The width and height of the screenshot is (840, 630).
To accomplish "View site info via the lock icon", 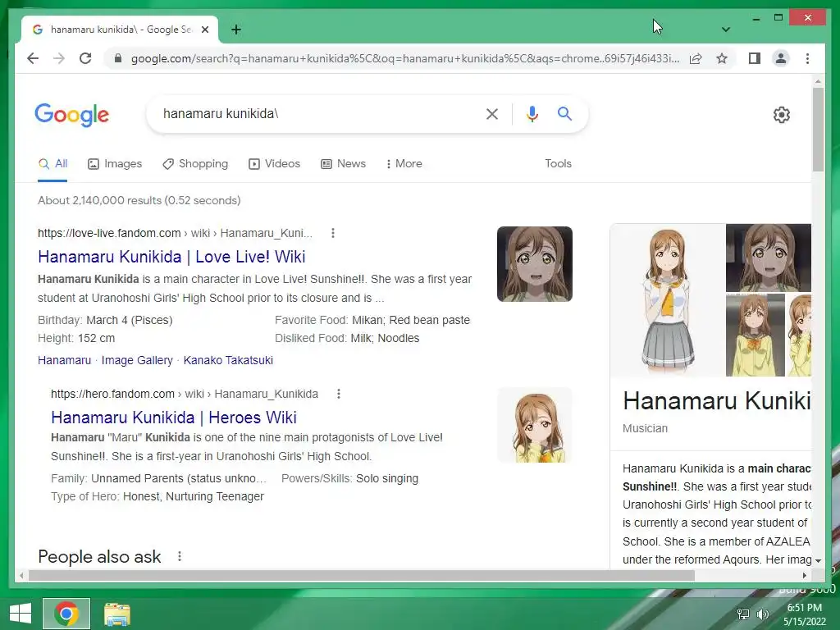I will (x=118, y=58).
